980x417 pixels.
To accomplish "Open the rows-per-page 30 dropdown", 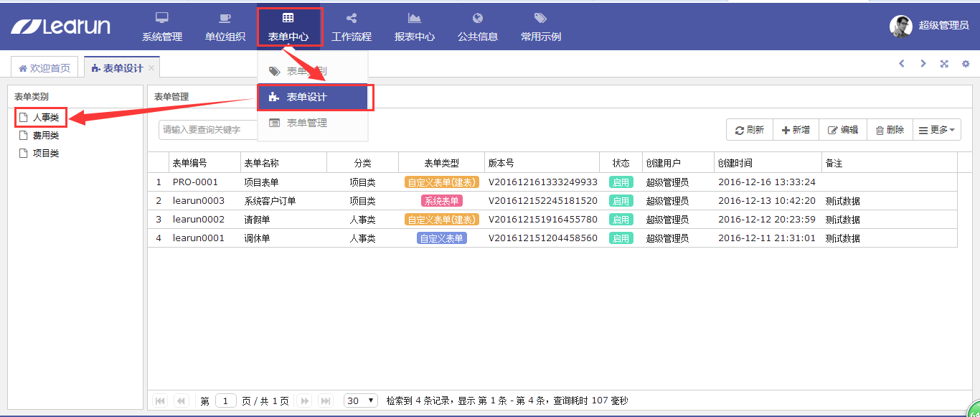I will [x=361, y=400].
